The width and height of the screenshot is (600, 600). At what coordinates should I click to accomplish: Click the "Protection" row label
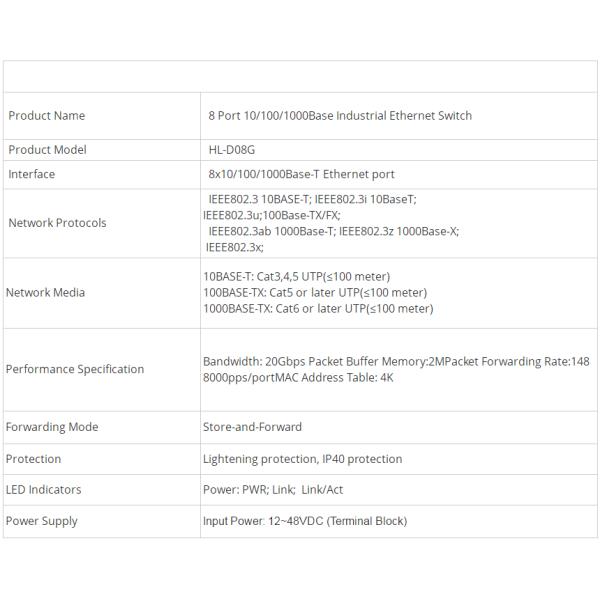34,459
